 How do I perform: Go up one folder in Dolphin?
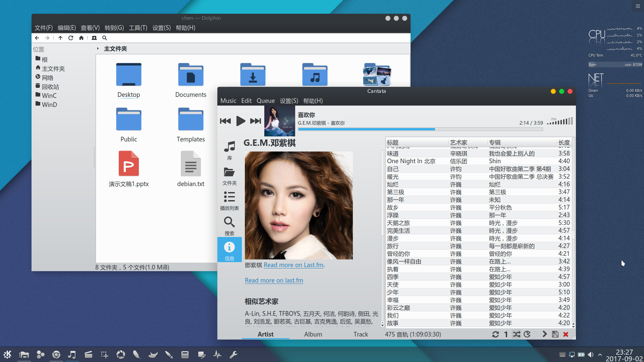click(60, 38)
